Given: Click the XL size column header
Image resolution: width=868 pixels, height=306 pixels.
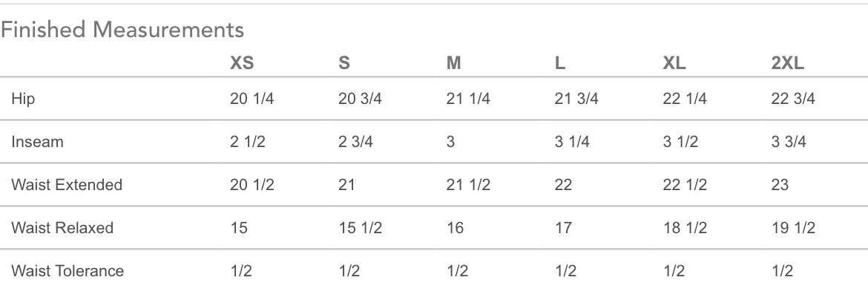Looking at the screenshot, I should [x=674, y=64].
